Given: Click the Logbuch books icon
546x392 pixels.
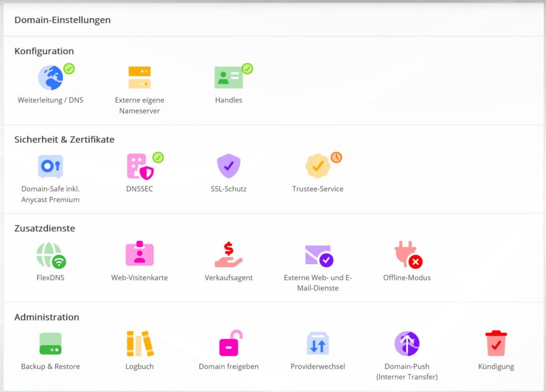Looking at the screenshot, I should click(x=140, y=344).
